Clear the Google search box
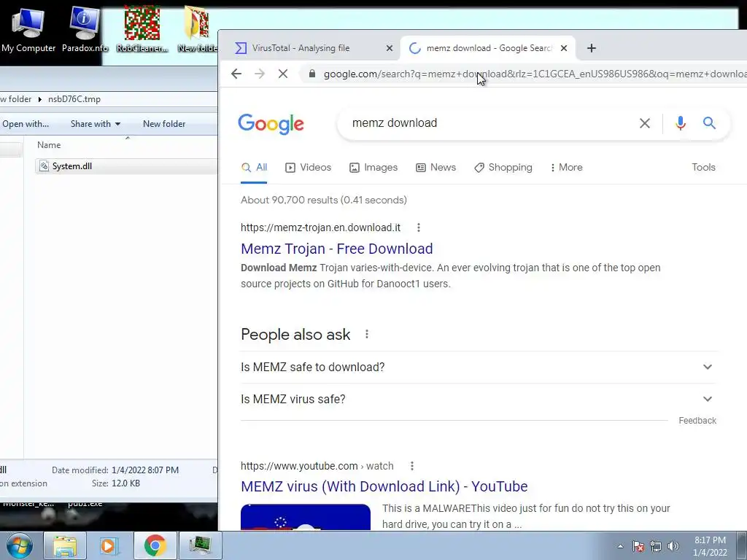Screen dimensions: 747x560 (x=645, y=123)
